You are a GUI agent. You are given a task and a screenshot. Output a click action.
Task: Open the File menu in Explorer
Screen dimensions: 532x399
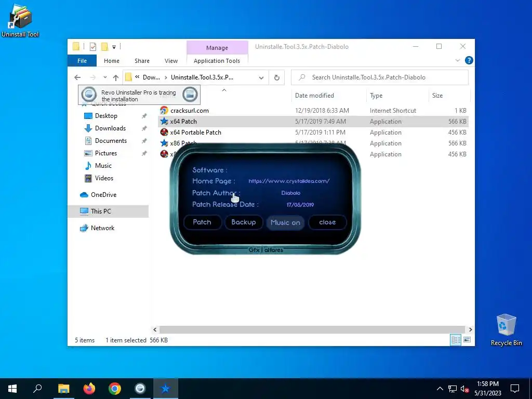point(82,61)
